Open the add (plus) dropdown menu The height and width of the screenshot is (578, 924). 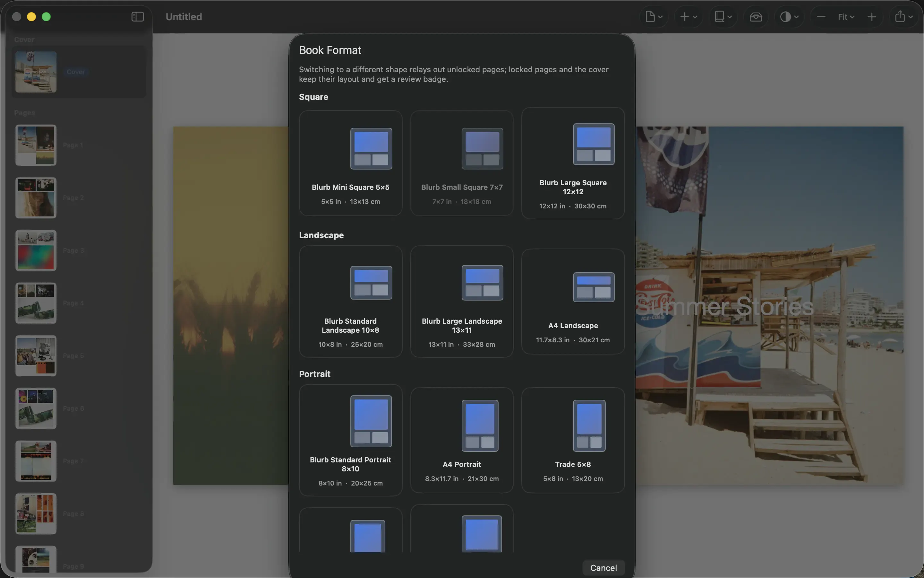[x=689, y=17]
